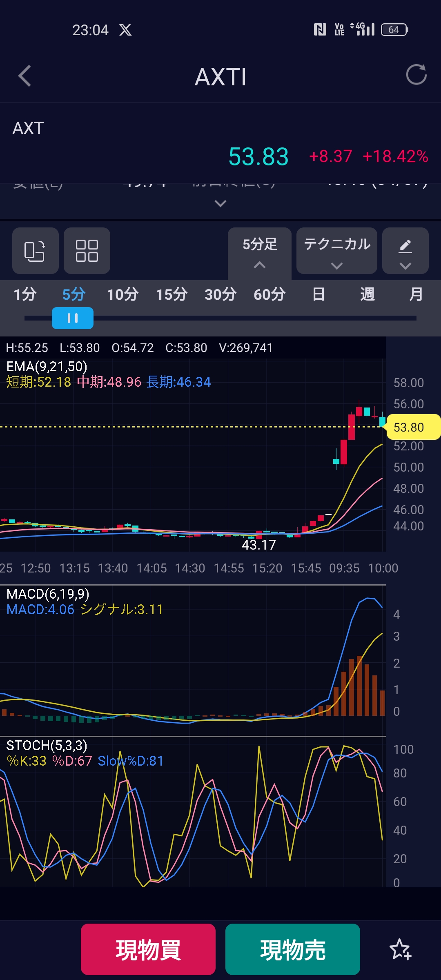
Task: Select the 10分 timeframe
Action: 122,294
